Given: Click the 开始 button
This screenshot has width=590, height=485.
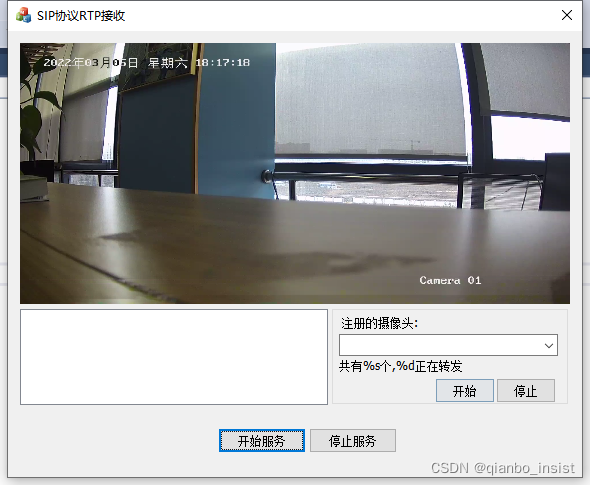Looking at the screenshot, I should (x=465, y=391).
